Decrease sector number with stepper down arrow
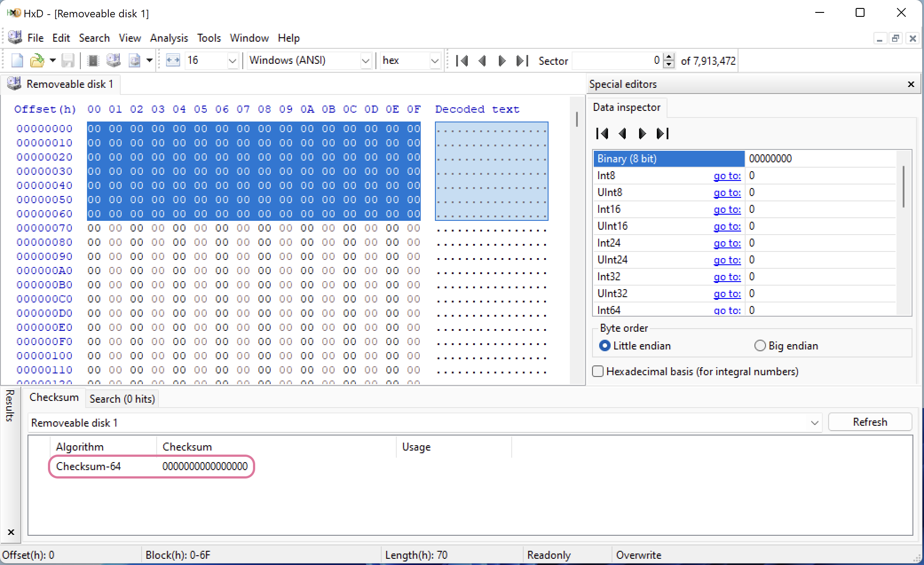This screenshot has width=924, height=565. (x=669, y=65)
